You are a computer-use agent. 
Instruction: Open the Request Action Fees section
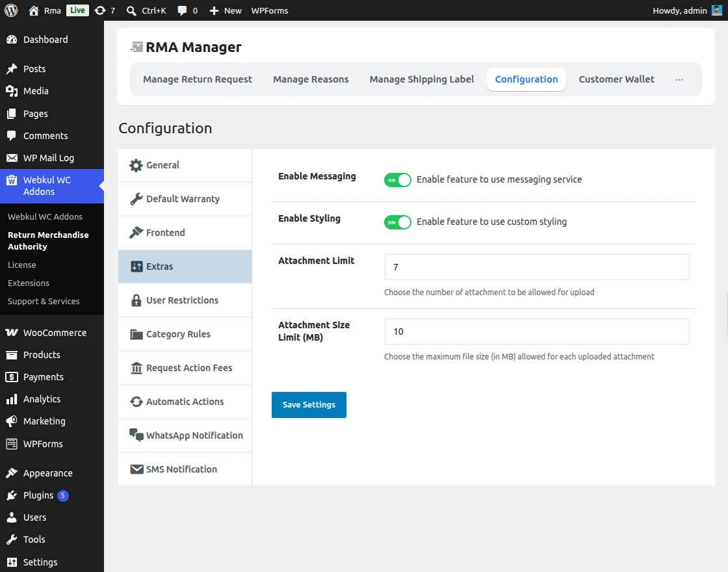pyautogui.click(x=185, y=368)
